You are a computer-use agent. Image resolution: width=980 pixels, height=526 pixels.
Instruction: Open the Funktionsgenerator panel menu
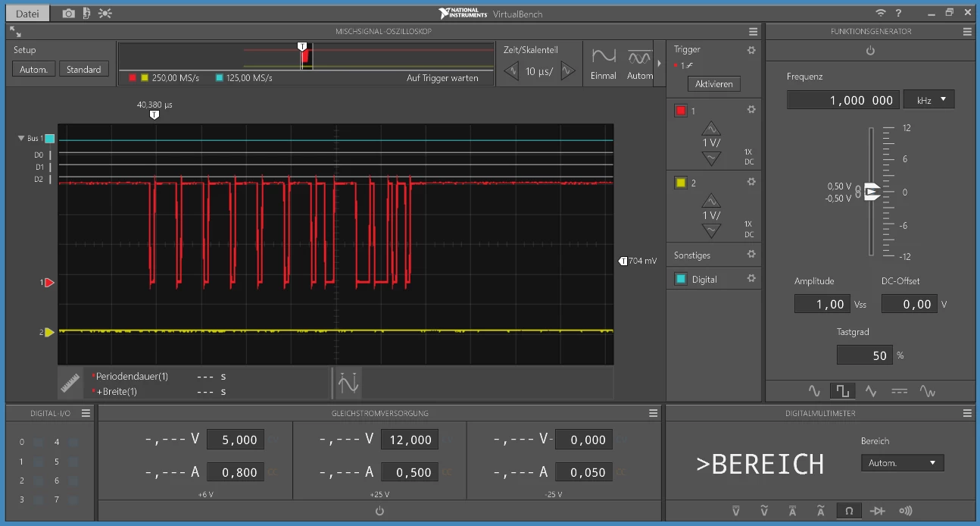[x=967, y=32]
